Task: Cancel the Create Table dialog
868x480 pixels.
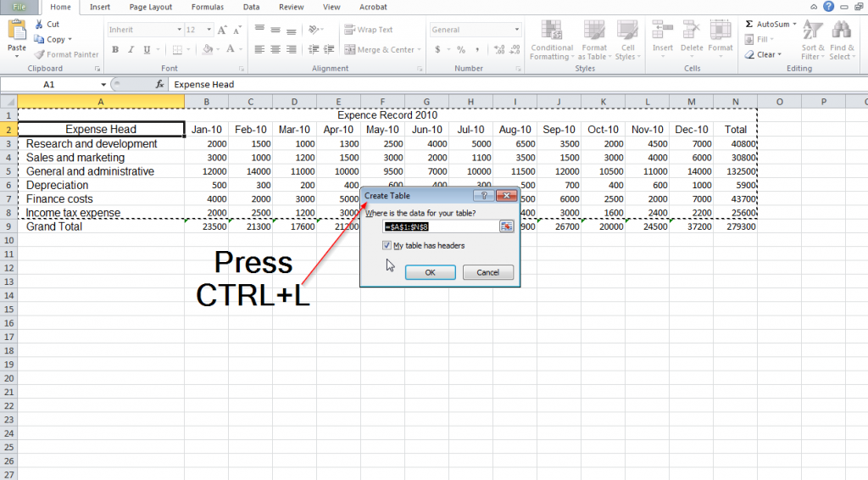Action: (x=487, y=272)
